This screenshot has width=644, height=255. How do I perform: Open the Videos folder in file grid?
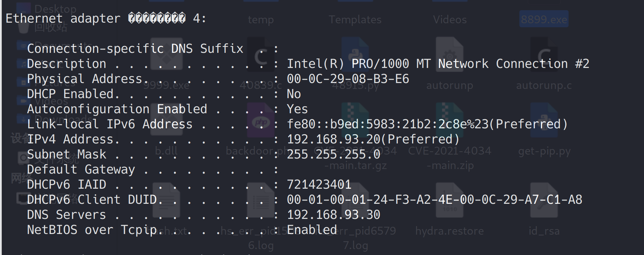click(x=450, y=20)
